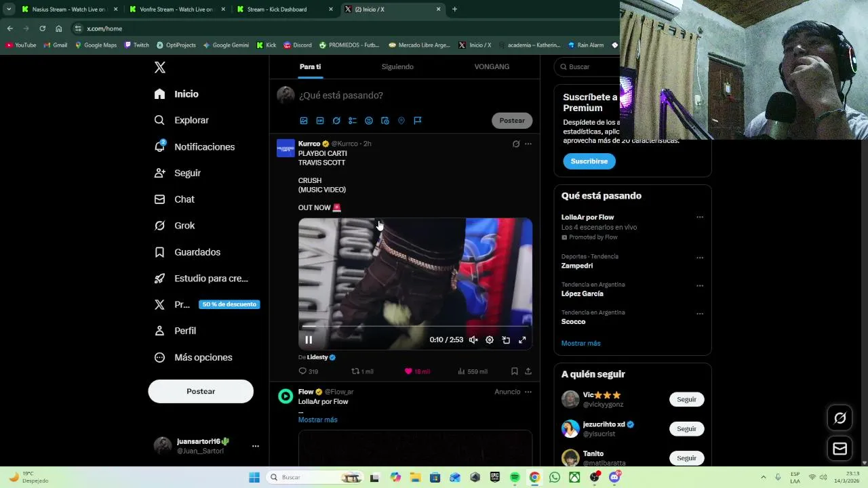
Task: Click the Suscribirse premium button
Action: tap(589, 161)
